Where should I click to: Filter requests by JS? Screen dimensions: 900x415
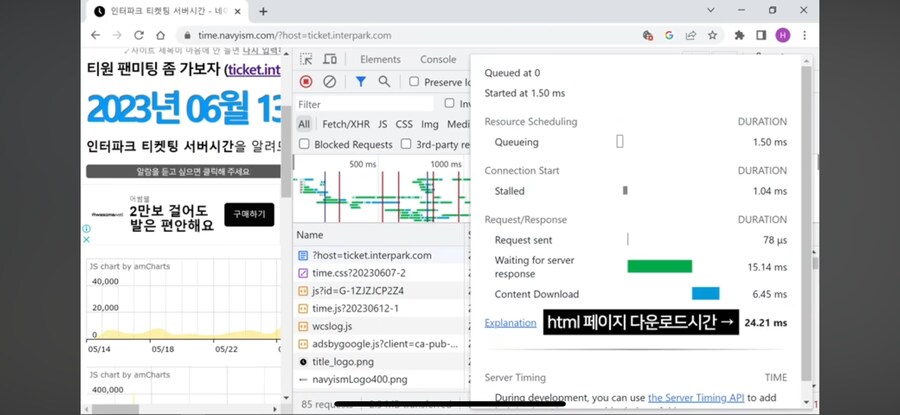(382, 124)
